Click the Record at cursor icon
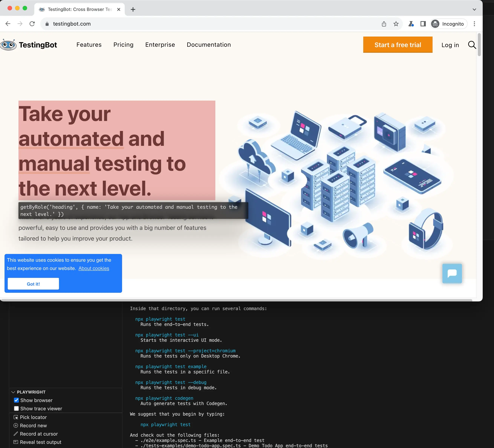The height and width of the screenshot is (448, 494). [15, 434]
